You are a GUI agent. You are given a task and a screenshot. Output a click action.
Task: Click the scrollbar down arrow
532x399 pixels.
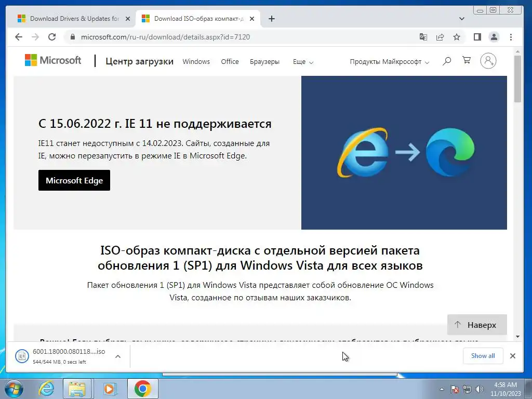(x=517, y=337)
